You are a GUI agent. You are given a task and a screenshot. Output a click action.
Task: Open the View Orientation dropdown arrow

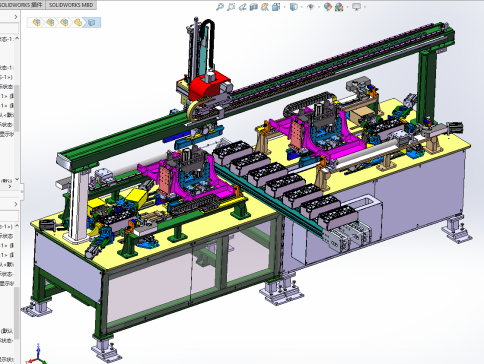pos(284,7)
